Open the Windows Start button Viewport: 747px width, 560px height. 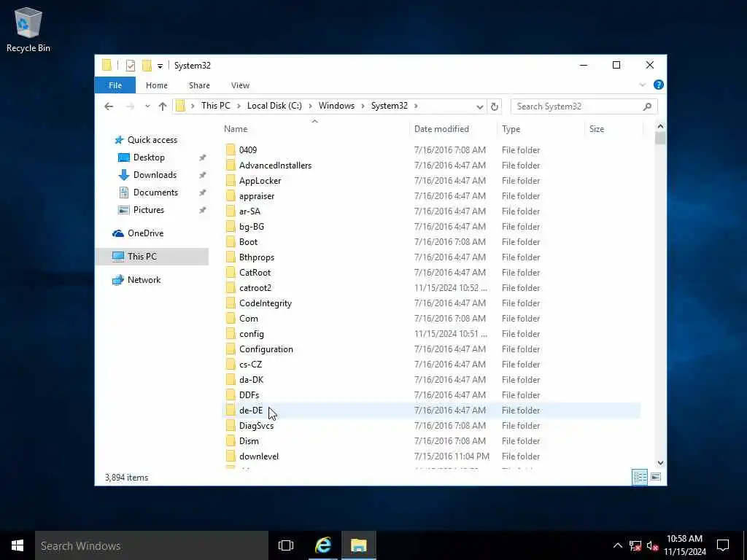pos(18,545)
